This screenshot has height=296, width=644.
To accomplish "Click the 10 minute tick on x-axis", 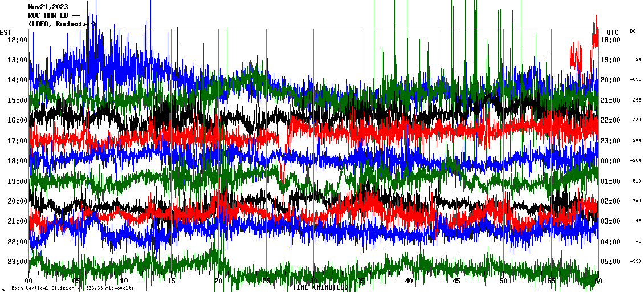I will coord(124,281).
